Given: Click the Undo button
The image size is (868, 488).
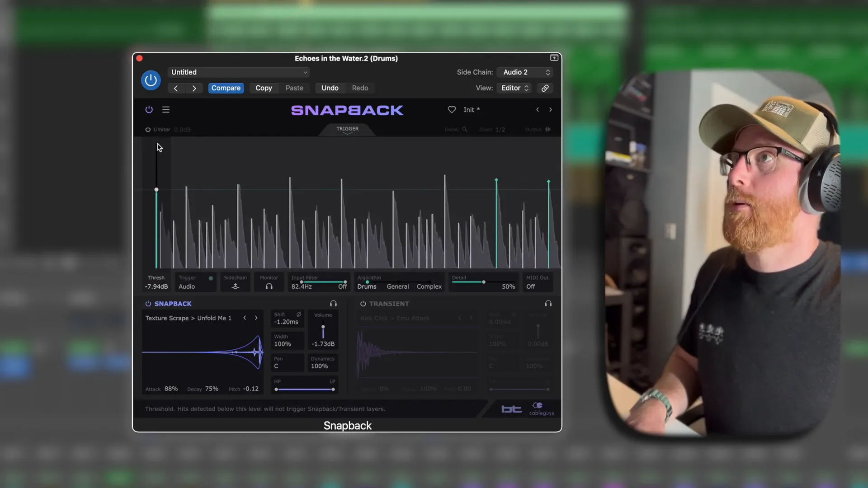Looking at the screenshot, I should pos(330,88).
